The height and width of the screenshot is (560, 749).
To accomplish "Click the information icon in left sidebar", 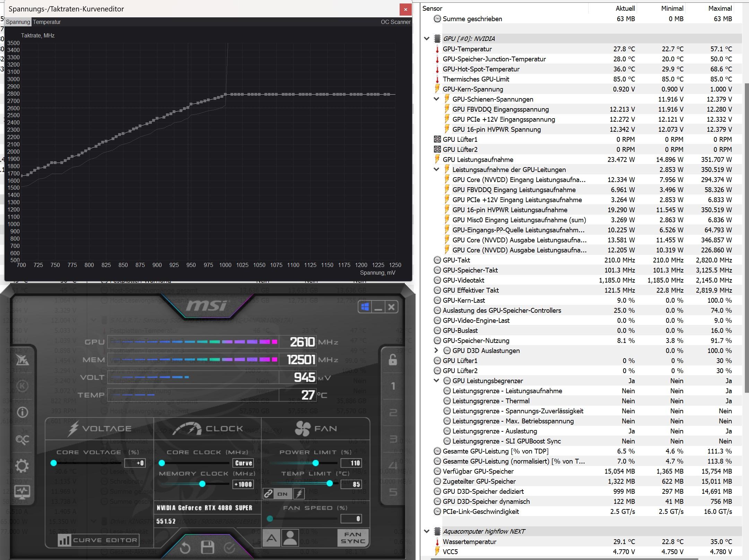I will coord(22,412).
